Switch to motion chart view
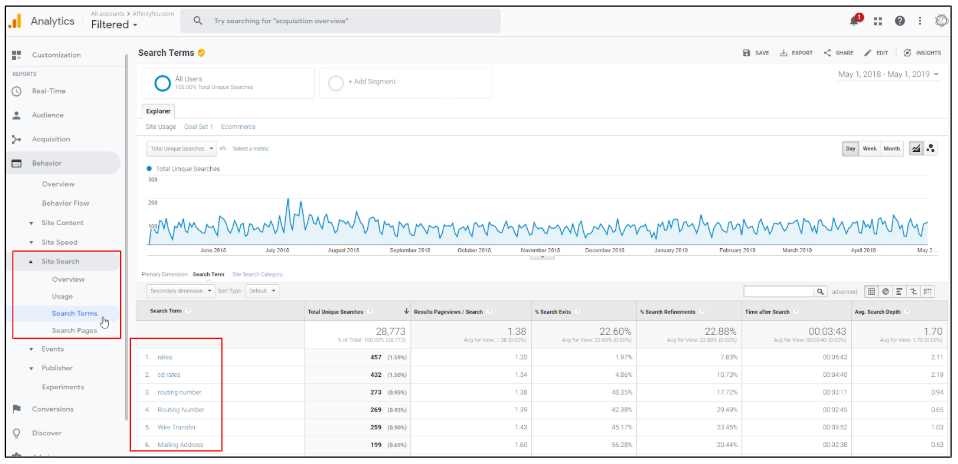The image size is (958, 464). click(x=931, y=149)
